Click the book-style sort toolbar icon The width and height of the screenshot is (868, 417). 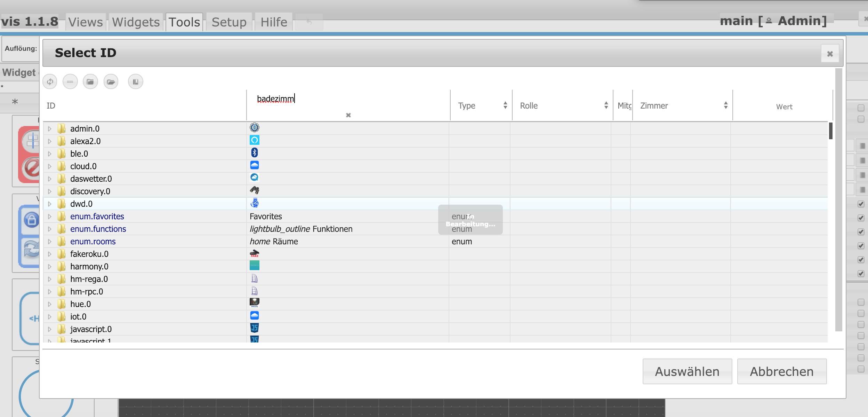pos(136,82)
